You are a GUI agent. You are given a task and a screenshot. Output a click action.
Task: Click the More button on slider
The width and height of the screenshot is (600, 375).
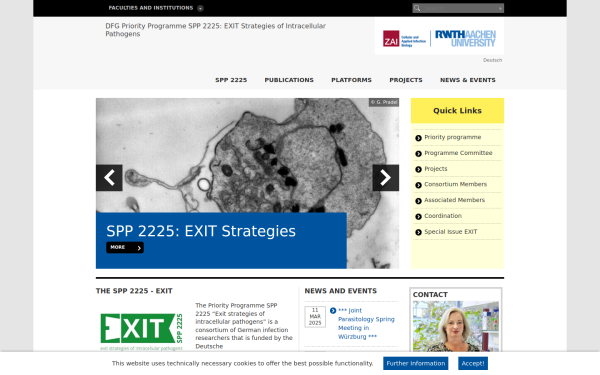pyautogui.click(x=125, y=248)
